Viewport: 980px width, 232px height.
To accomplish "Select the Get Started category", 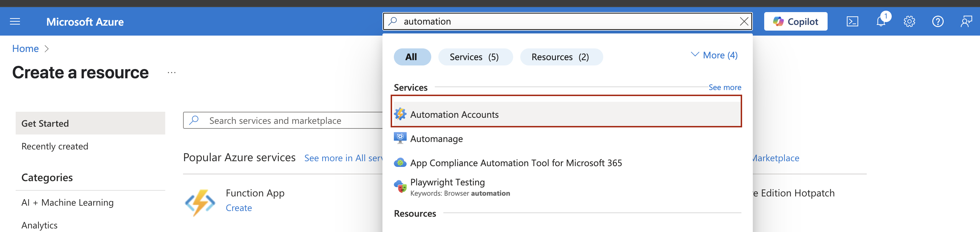I will (x=90, y=123).
